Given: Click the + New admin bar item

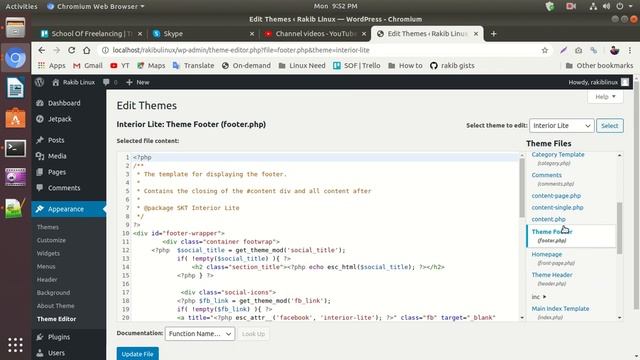Looking at the screenshot, I should pos(138,82).
